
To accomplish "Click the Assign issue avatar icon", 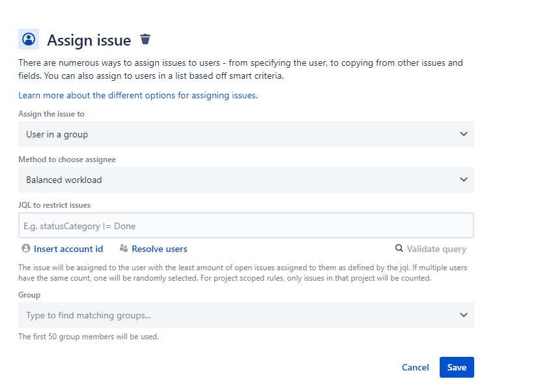I will click(x=29, y=39).
